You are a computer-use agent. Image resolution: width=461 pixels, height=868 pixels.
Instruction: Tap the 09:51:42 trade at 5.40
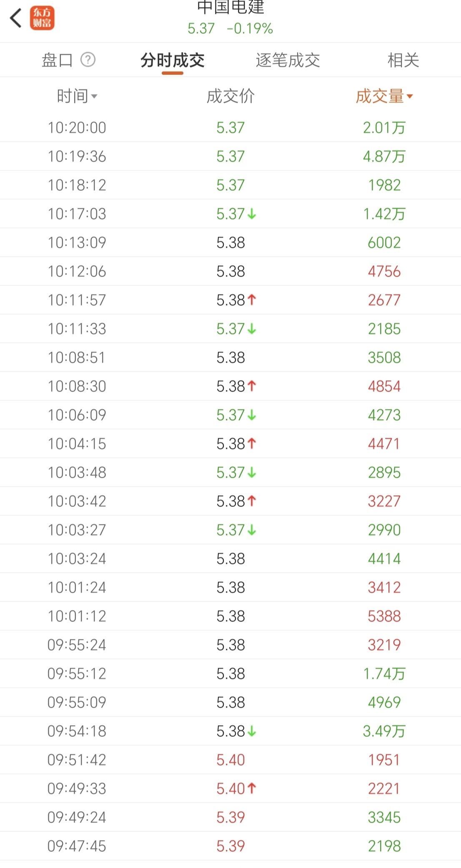coord(230,760)
